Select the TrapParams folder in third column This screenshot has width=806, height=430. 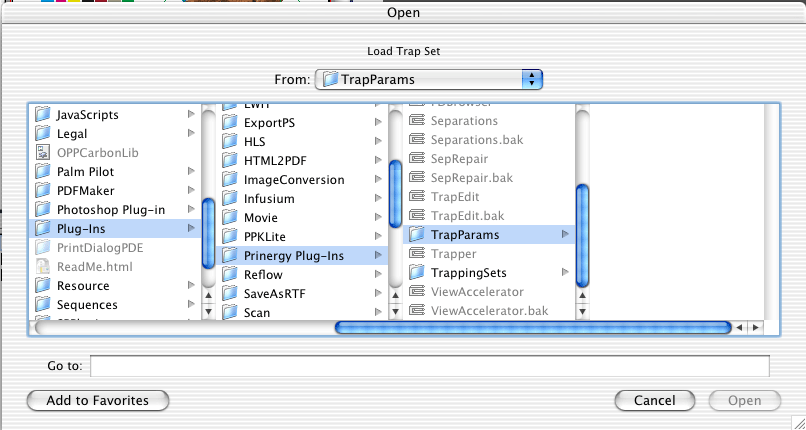(464, 235)
